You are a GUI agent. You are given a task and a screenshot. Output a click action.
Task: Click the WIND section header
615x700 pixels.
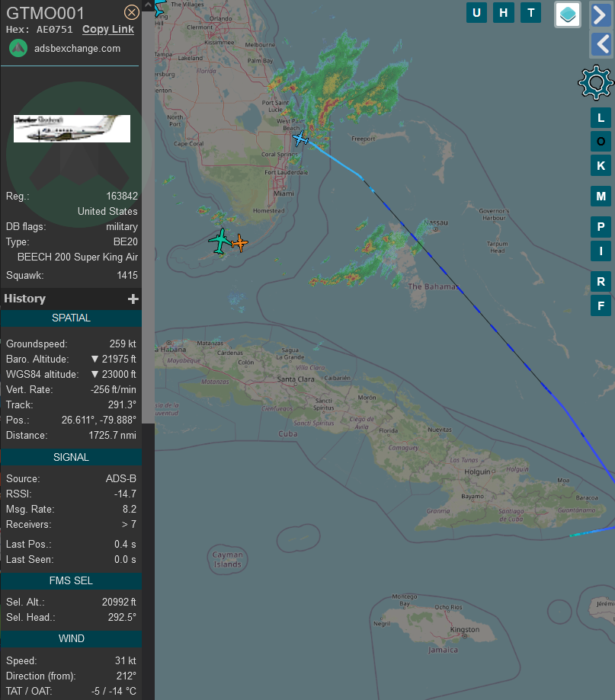(x=71, y=638)
